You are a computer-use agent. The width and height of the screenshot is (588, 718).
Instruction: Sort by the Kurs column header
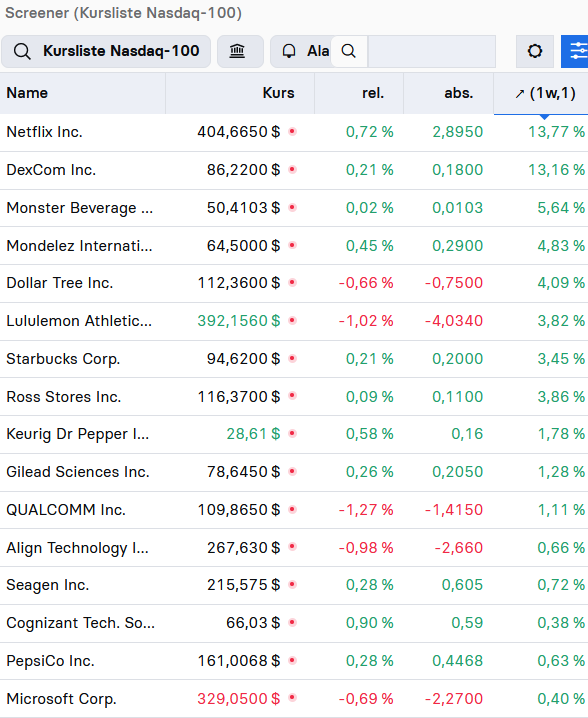click(240, 93)
